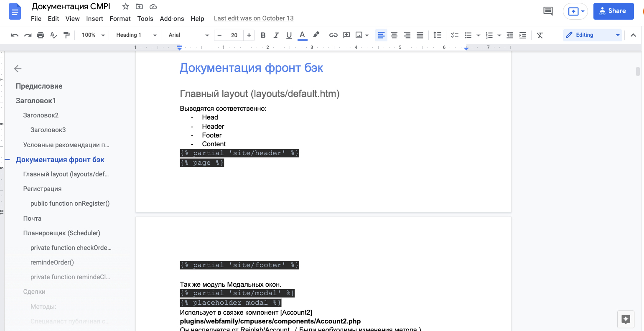
Task: Open the highlight color picker
Action: pos(316,35)
